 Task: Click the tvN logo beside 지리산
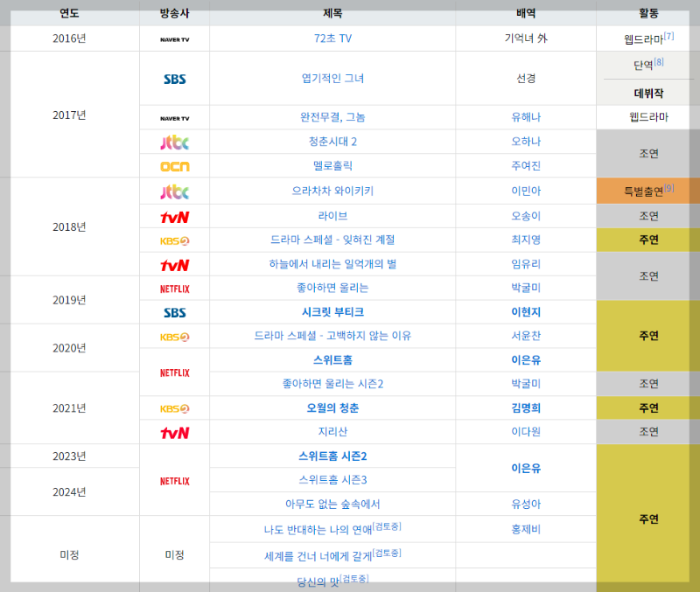[174, 433]
